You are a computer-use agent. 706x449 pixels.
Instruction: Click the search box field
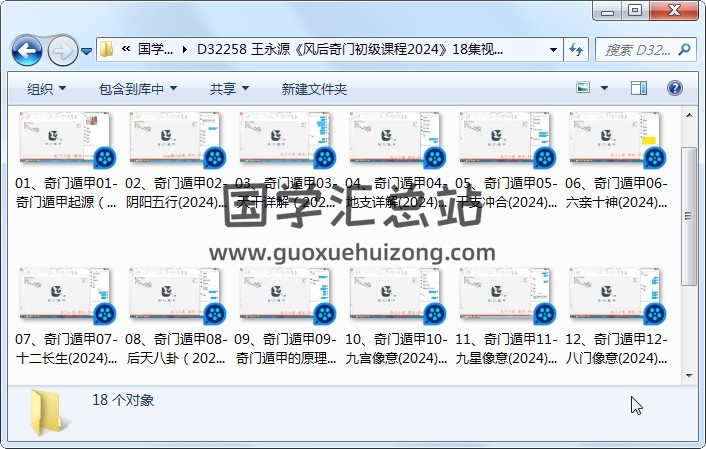pyautogui.click(x=635, y=49)
